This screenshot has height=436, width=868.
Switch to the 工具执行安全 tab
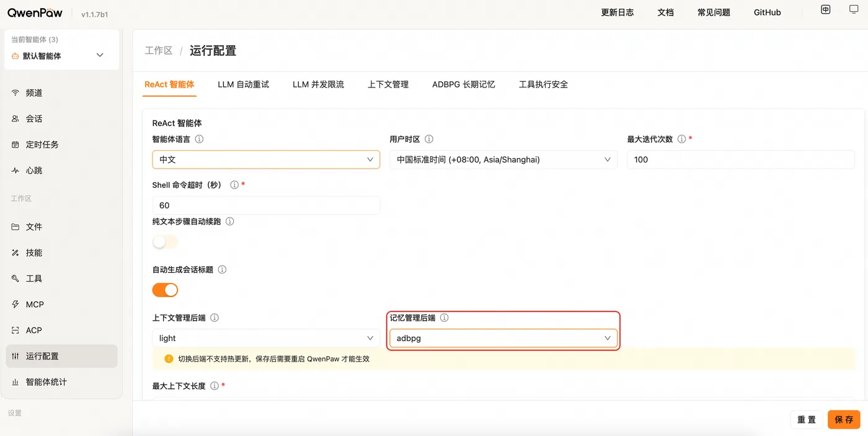click(543, 84)
